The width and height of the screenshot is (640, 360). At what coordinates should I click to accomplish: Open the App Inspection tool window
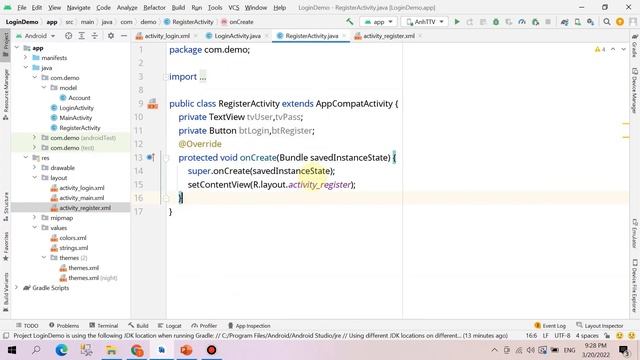point(249,325)
